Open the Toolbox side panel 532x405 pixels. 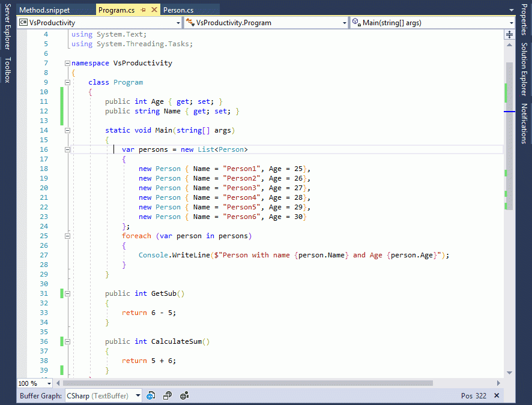click(x=8, y=69)
